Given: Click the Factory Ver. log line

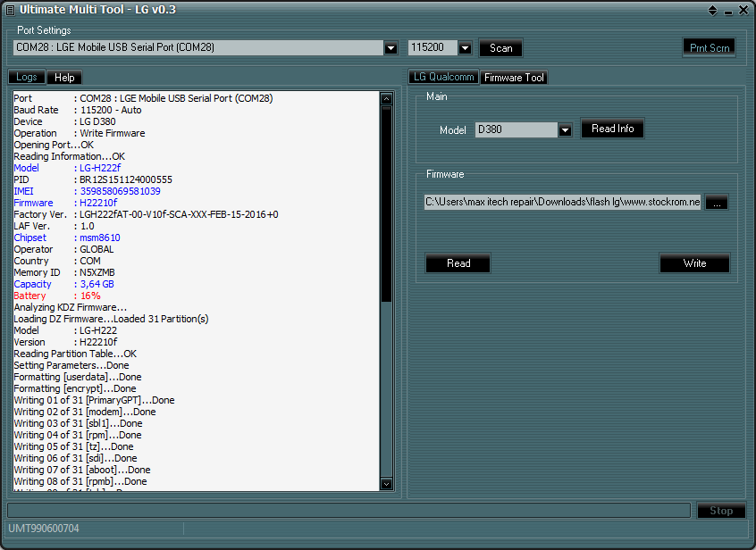Looking at the screenshot, I should click(x=146, y=214).
